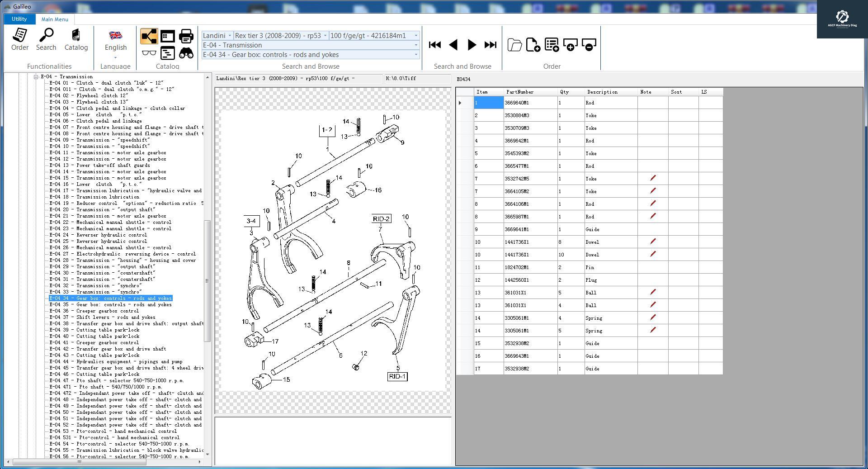Select tree item E-04 35 Gear box controls

[110, 304]
